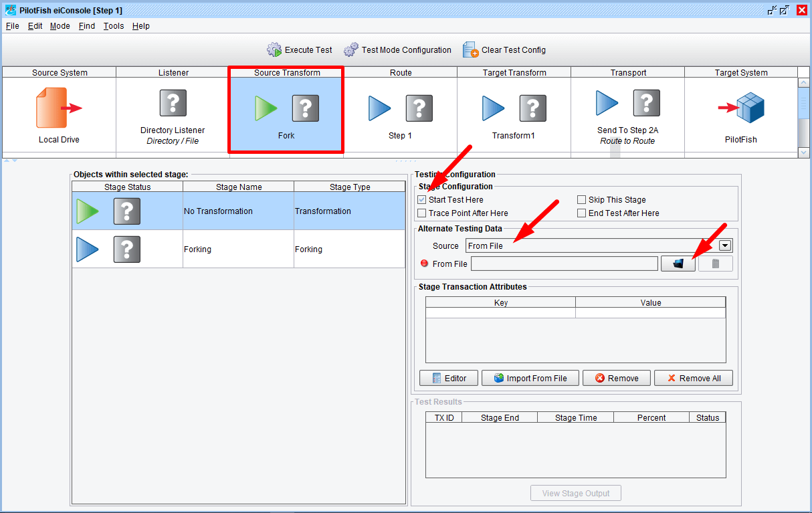The image size is (812, 513).
Task: Click the Editor button
Action: tap(448, 378)
